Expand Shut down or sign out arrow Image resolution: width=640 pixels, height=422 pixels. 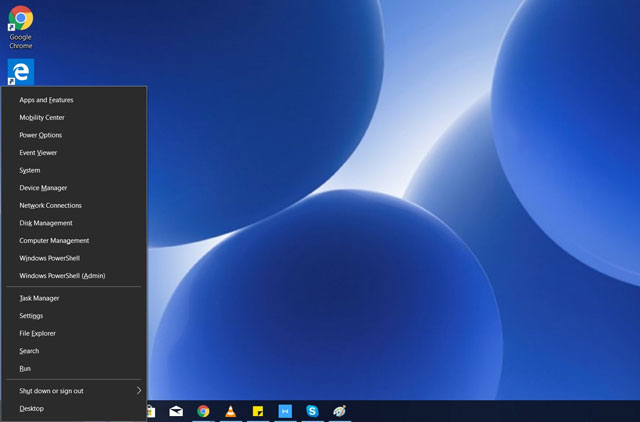[139, 391]
